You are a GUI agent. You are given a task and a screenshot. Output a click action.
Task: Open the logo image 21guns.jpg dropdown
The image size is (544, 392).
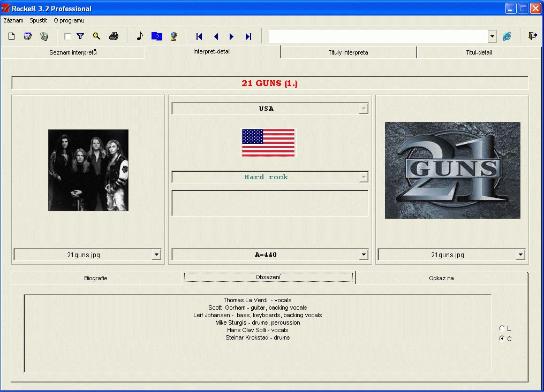520,255
